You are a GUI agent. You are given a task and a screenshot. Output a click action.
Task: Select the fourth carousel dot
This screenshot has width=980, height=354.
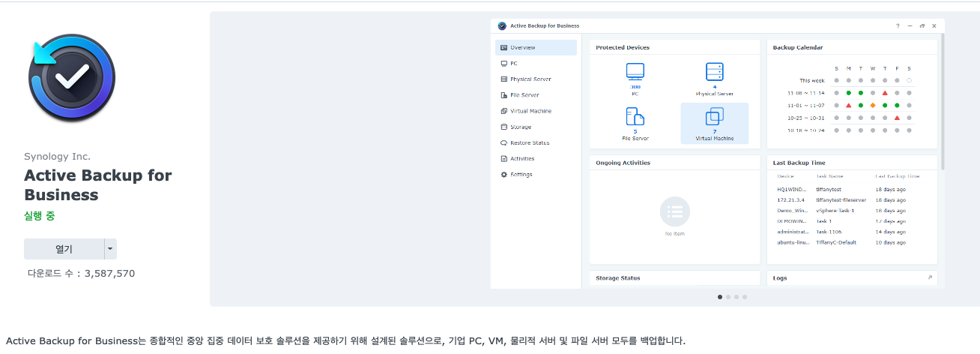tap(745, 297)
